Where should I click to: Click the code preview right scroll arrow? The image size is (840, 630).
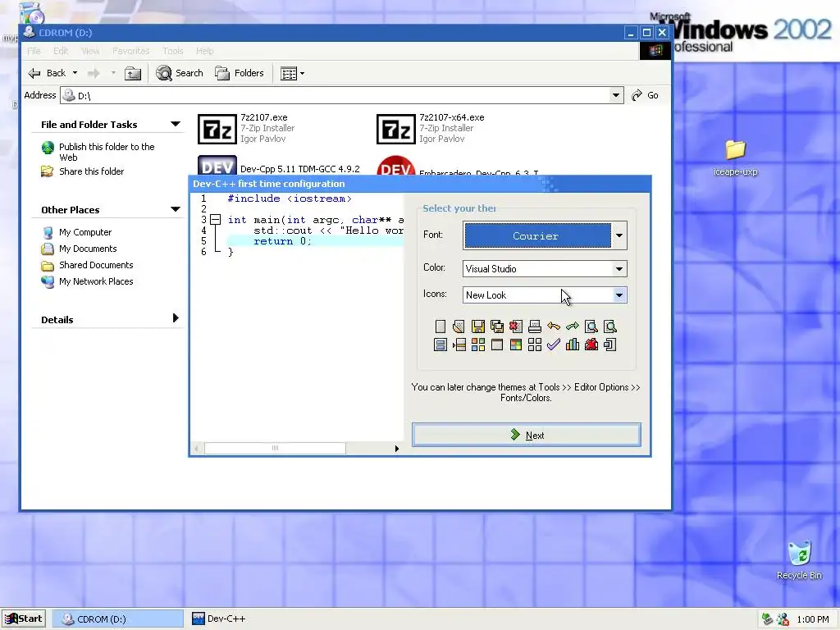[x=396, y=449]
